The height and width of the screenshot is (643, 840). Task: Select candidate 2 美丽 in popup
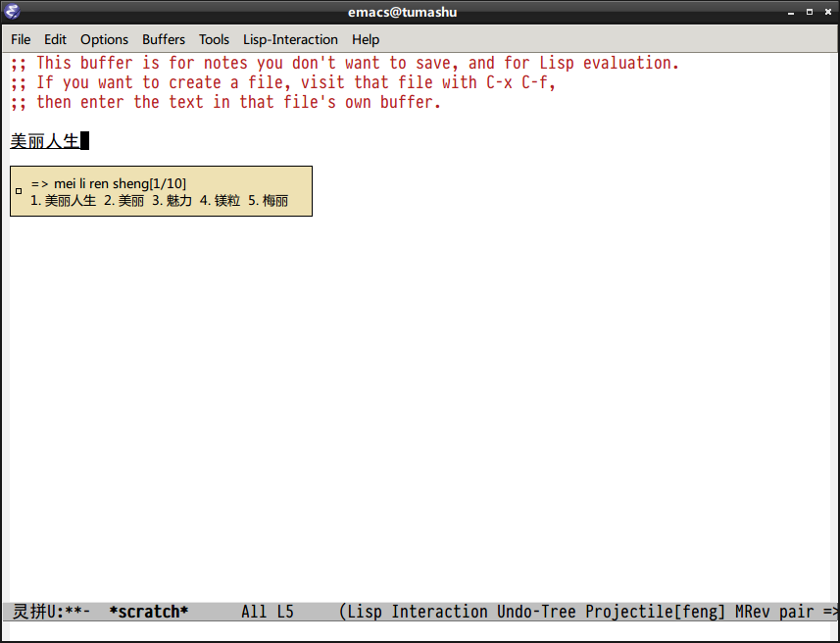pyautogui.click(x=124, y=201)
